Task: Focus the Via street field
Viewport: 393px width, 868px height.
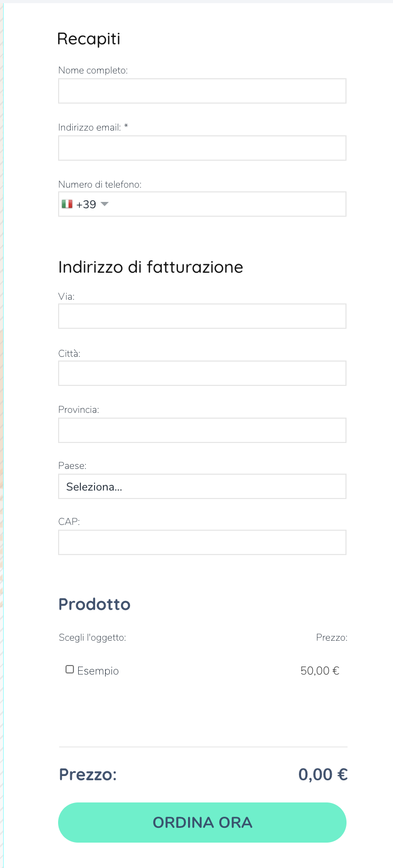Action: 202,316
